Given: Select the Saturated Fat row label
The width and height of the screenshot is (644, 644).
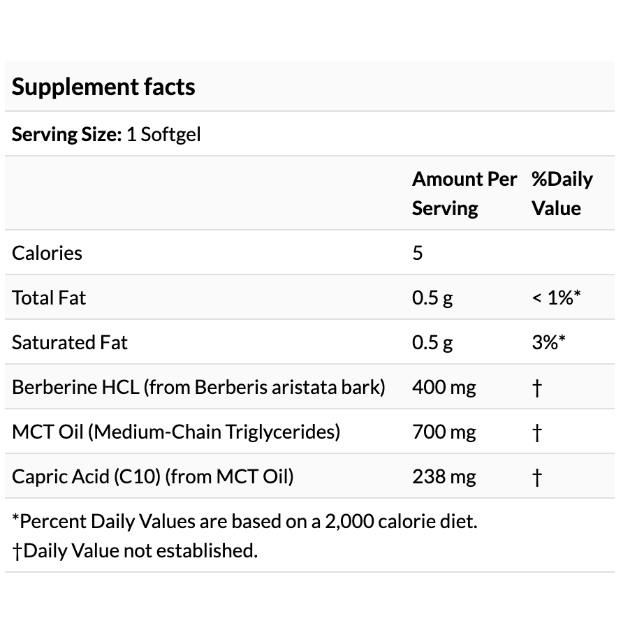Looking at the screenshot, I should coord(70,342).
